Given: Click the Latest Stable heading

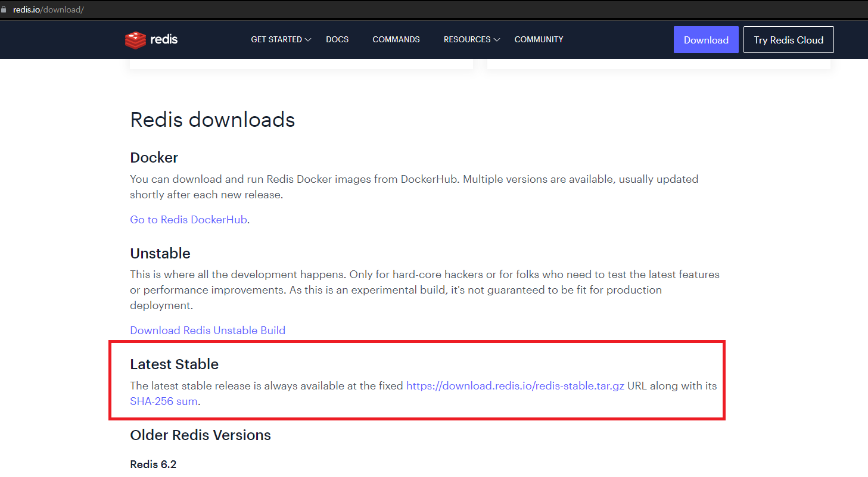Looking at the screenshot, I should (x=175, y=364).
